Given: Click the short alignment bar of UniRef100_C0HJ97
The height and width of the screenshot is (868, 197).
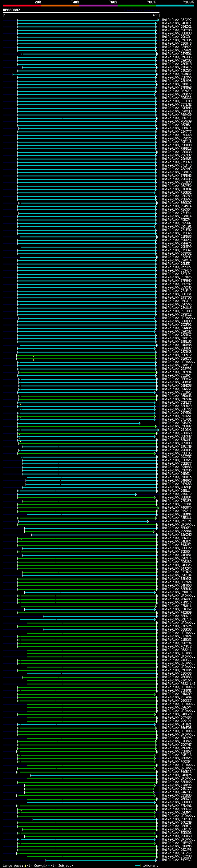Looking at the screenshot, I should click(x=79, y=423).
